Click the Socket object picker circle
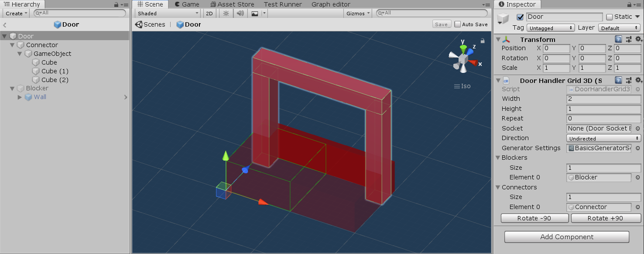The width and height of the screenshot is (644, 254). tap(637, 129)
